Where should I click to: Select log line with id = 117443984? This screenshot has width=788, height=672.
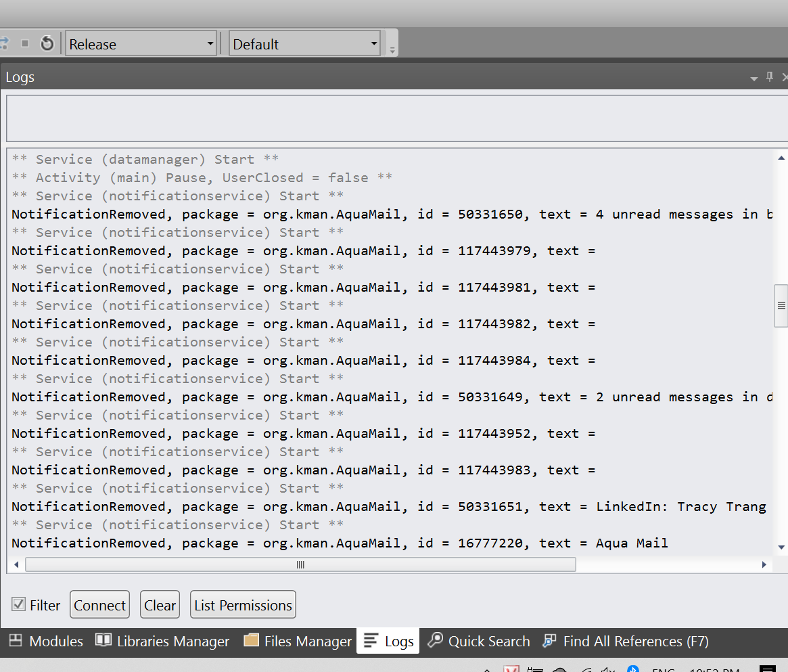(304, 361)
